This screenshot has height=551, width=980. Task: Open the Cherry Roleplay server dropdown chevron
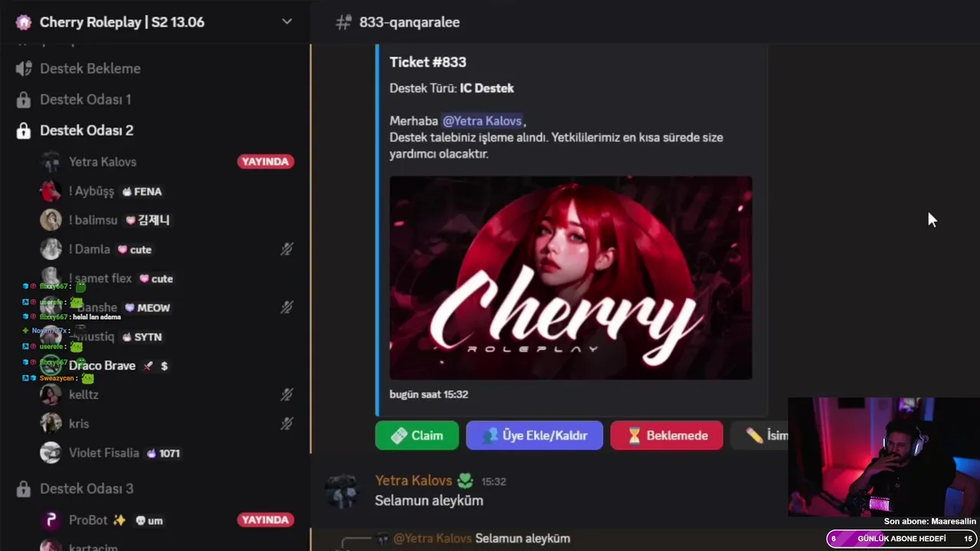click(287, 21)
